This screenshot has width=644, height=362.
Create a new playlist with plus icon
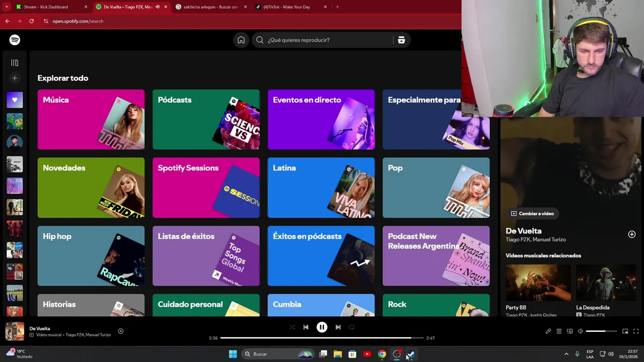coord(15,78)
